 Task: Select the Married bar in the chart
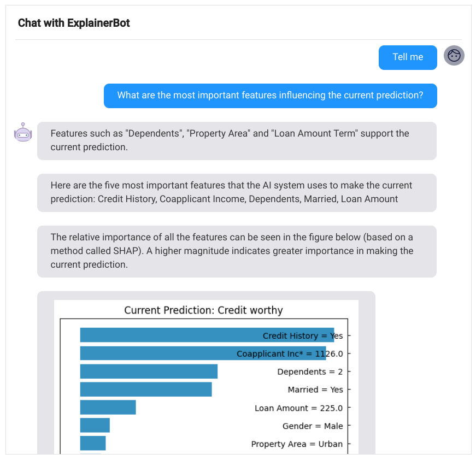click(x=145, y=390)
